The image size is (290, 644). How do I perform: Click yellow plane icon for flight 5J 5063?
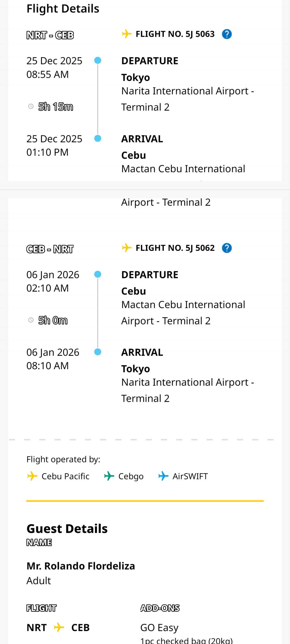(126, 34)
